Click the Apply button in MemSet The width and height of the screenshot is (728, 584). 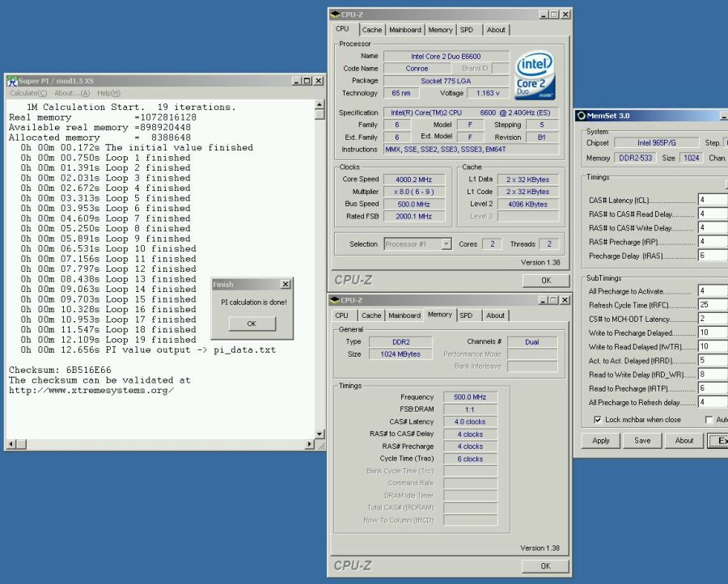(601, 441)
